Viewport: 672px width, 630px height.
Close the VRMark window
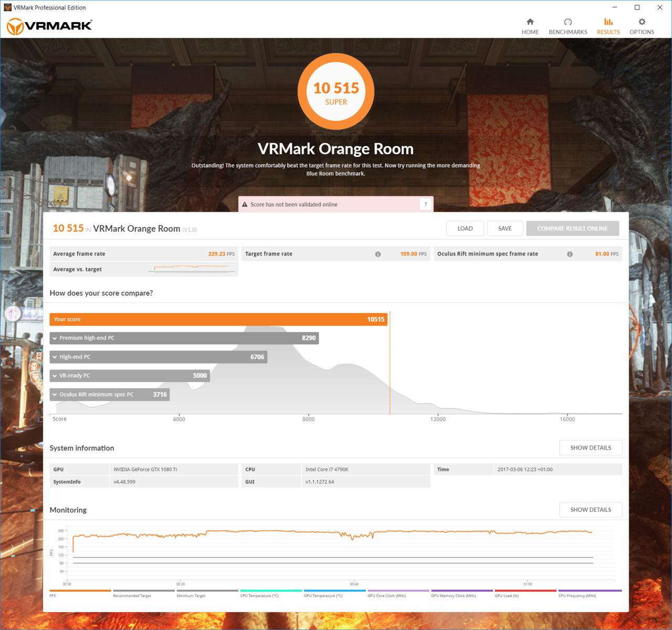click(660, 7)
